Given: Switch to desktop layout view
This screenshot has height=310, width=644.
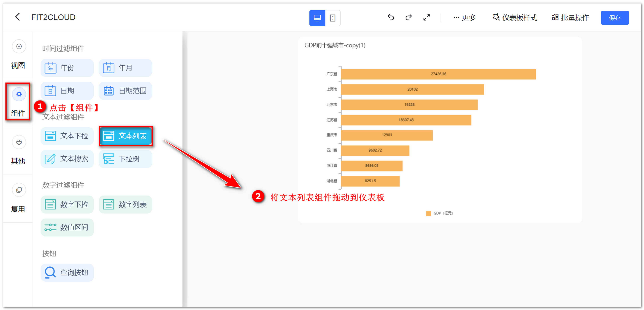Looking at the screenshot, I should tap(317, 18).
